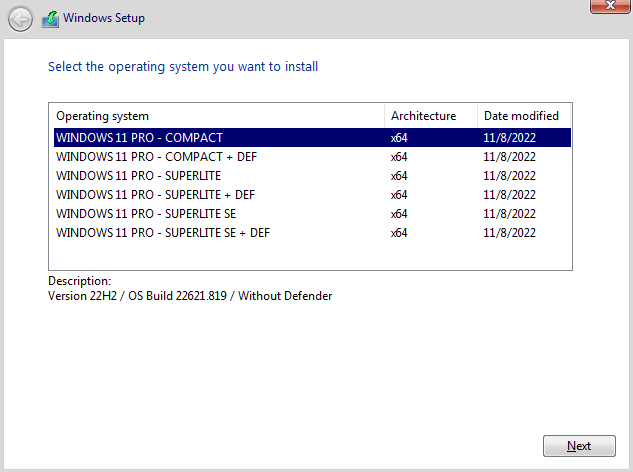Click the Date modified column header
The height and width of the screenshot is (472, 633).
(x=521, y=116)
